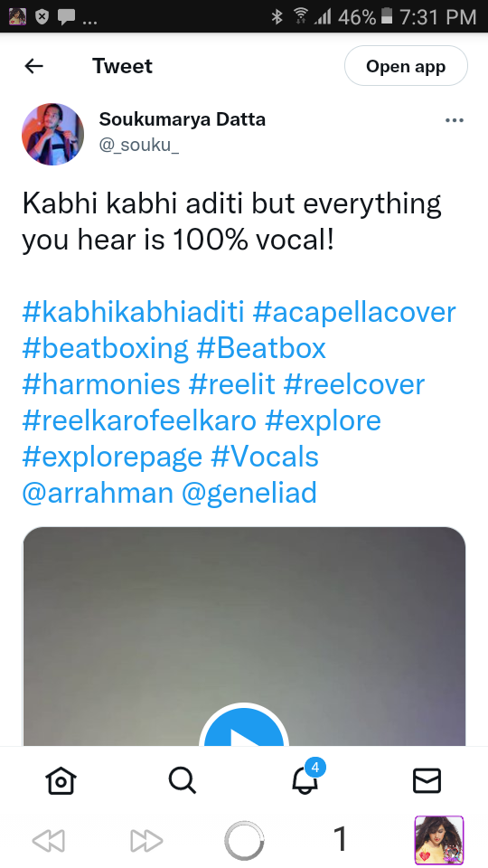Open the Search magnifier icon
Image resolution: width=488 pixels, height=868 pixels.
(x=182, y=781)
